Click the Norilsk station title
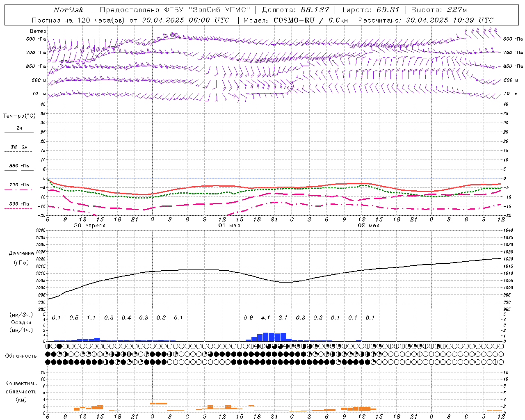This screenshot has height=420, width=525. 68,10
